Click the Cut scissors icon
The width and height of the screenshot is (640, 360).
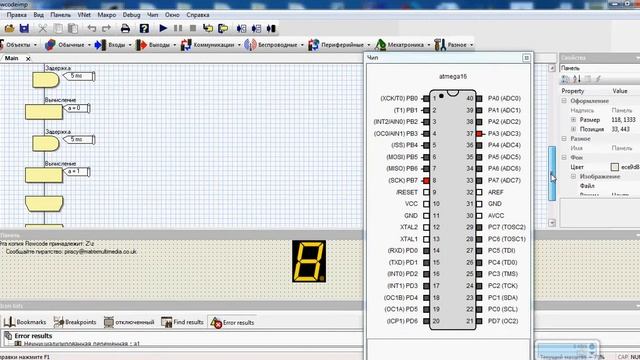click(42, 28)
